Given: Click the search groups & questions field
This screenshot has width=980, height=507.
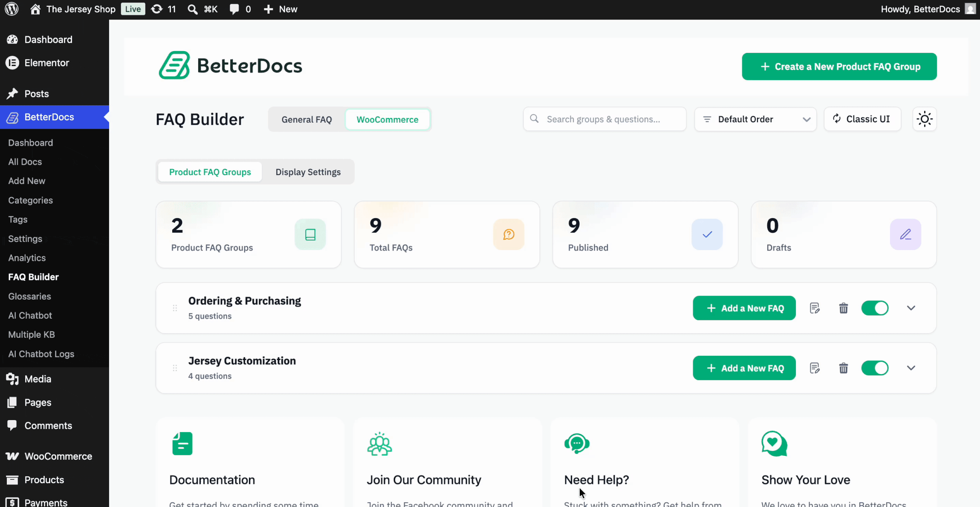Looking at the screenshot, I should click(604, 119).
